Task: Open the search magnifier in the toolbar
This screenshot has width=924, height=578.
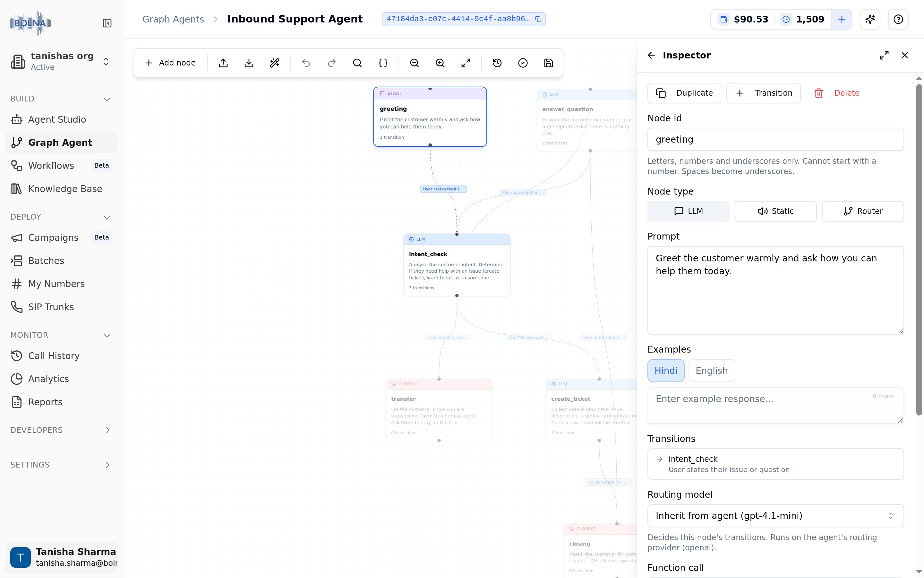Action: click(357, 63)
